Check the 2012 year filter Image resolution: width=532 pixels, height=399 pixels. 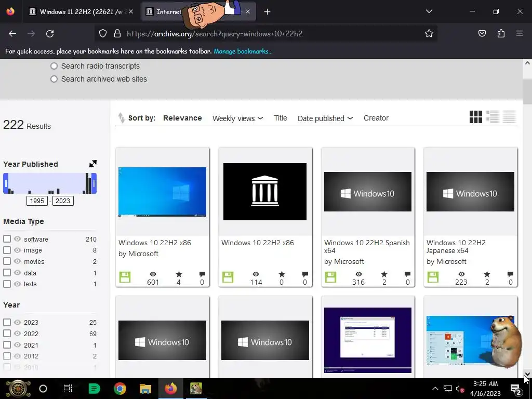click(x=7, y=356)
